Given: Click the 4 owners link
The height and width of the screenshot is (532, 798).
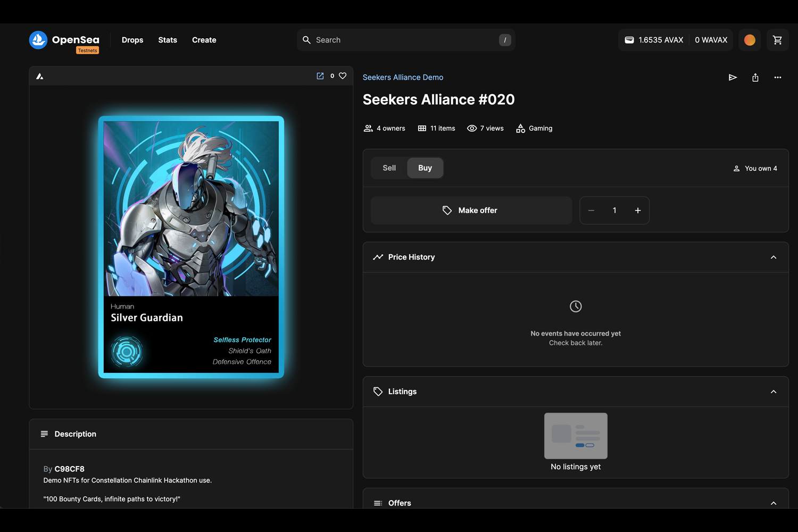Looking at the screenshot, I should (x=391, y=128).
